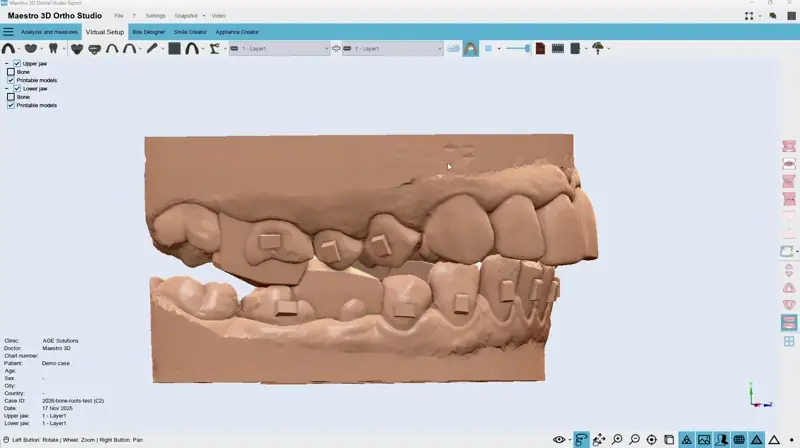Toggle the grid display icon
Image resolution: width=800 pixels, height=448 pixels.
click(739, 439)
